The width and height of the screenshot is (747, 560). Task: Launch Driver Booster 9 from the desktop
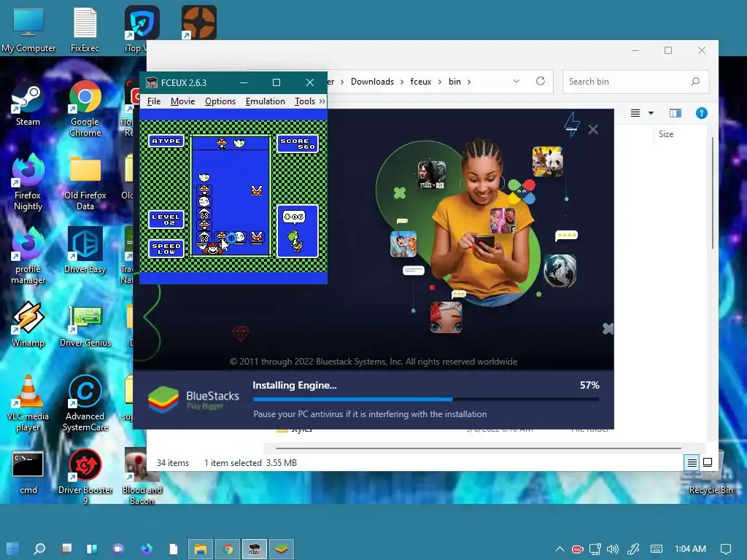click(x=85, y=476)
